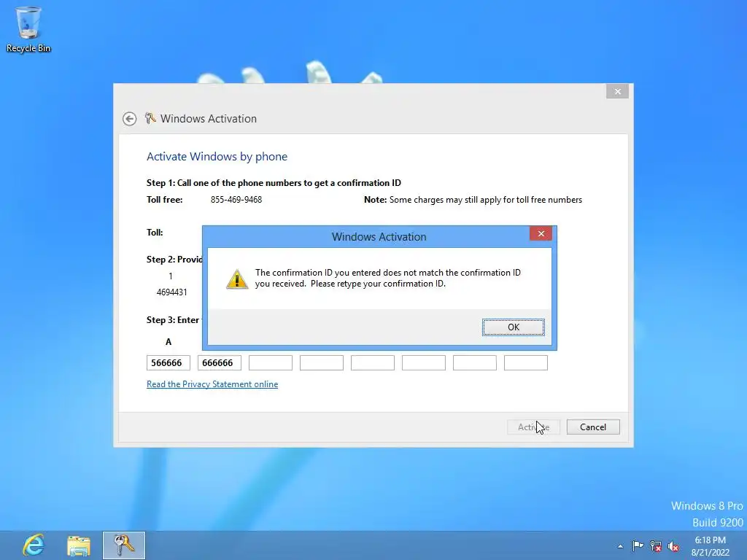Screen dimensions: 747x560
Task: Open the Recycle Bin desktop icon
Action: 28,29
